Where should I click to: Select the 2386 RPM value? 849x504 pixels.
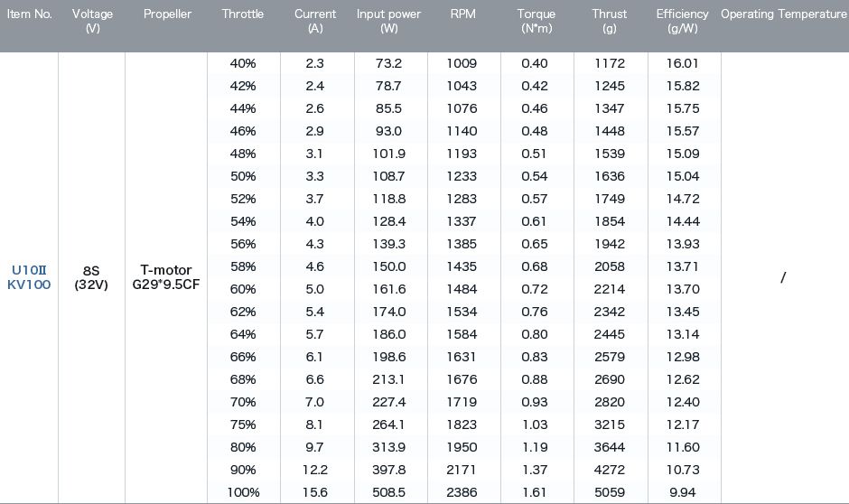click(x=462, y=492)
